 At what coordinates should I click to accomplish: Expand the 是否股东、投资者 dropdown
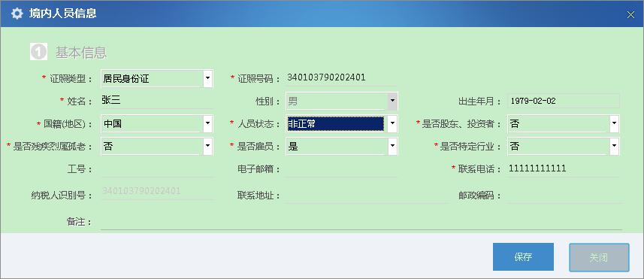pyautogui.click(x=615, y=123)
